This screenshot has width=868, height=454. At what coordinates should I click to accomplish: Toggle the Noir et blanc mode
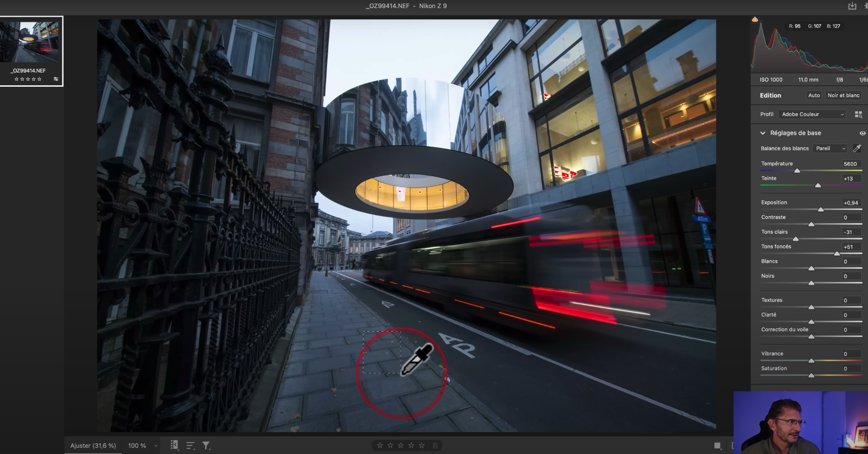(843, 95)
